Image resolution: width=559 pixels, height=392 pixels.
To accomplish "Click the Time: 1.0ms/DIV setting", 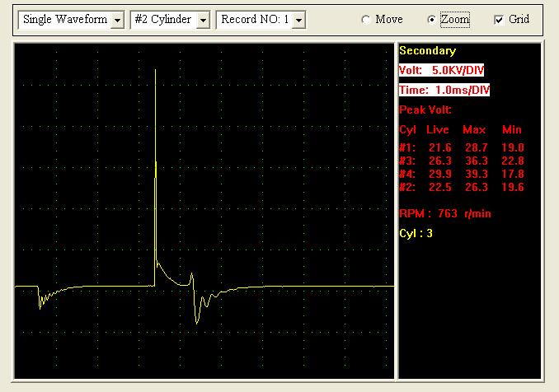I will coord(444,90).
